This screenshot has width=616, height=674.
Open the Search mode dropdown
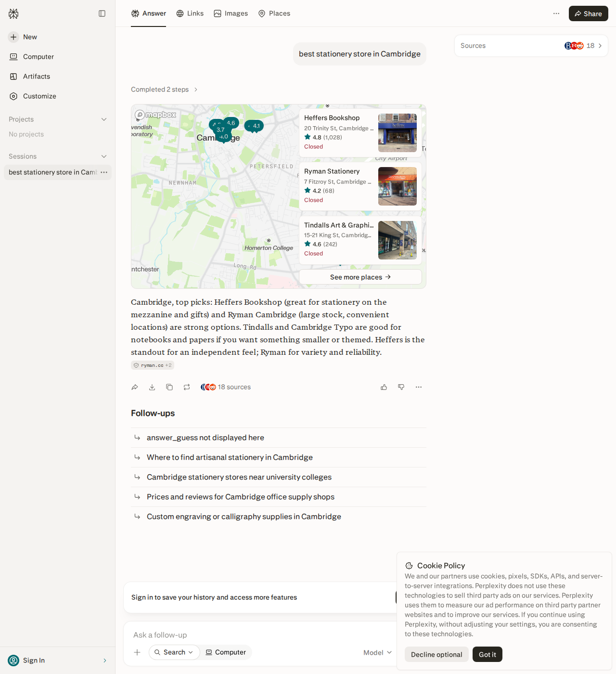point(174,652)
